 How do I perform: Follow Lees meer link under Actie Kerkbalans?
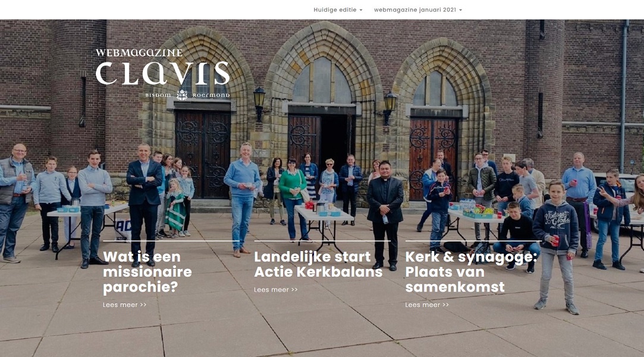pyautogui.click(x=275, y=290)
